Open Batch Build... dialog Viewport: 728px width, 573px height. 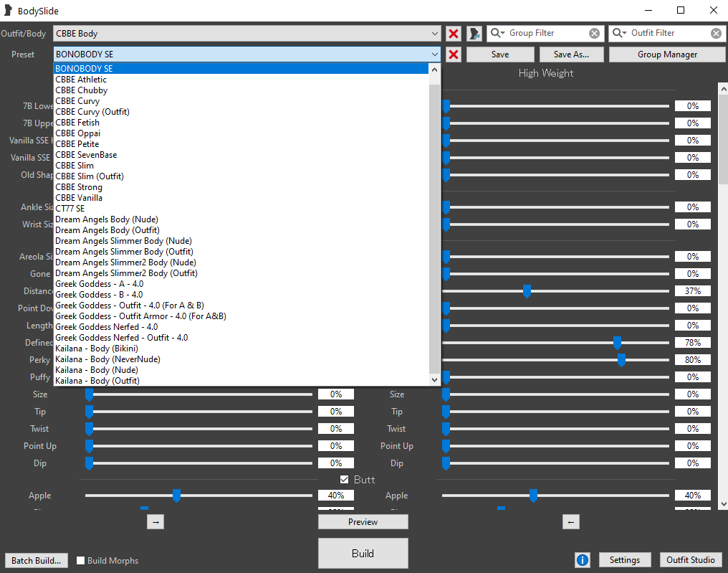tap(37, 561)
